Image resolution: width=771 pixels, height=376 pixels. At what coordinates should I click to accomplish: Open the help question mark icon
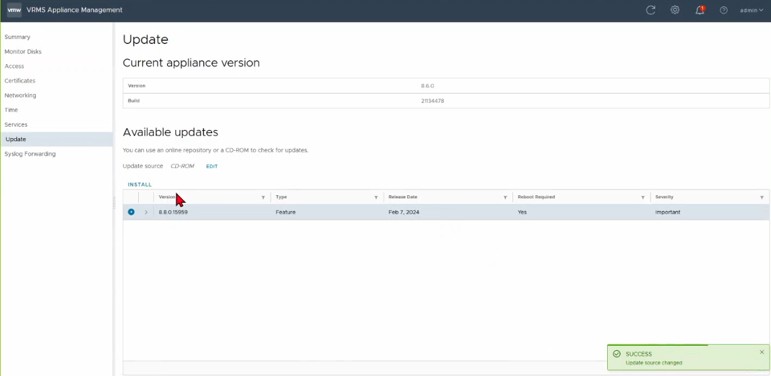click(723, 10)
